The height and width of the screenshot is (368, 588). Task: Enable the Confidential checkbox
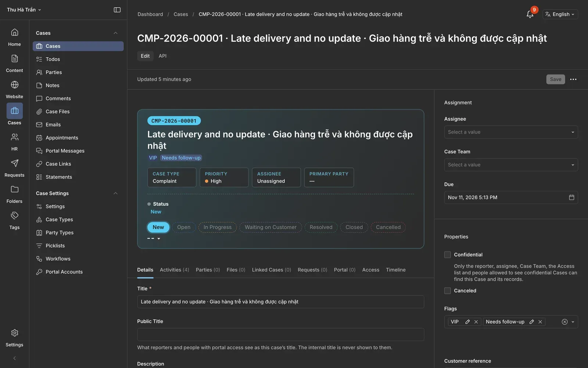point(447,255)
